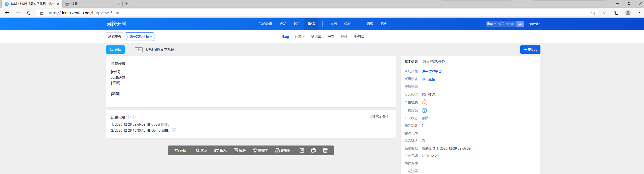Image resolution: width=644 pixels, height=174 pixels.
Task: Click the browser back arrow
Action: coord(7,13)
